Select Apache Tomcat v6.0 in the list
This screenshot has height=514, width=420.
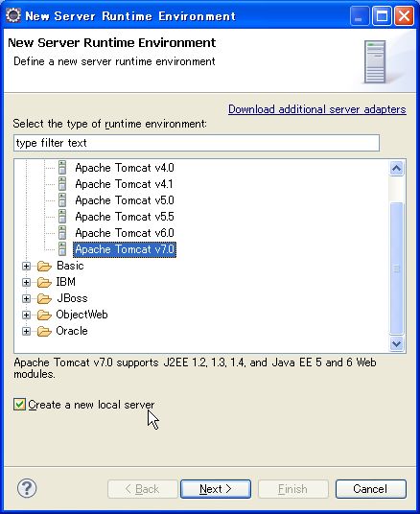pyautogui.click(x=125, y=233)
